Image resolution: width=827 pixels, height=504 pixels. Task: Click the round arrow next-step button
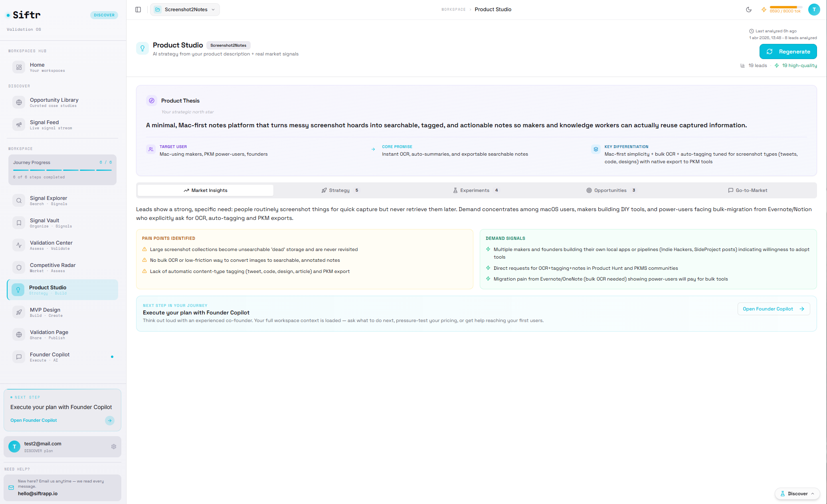pyautogui.click(x=110, y=421)
